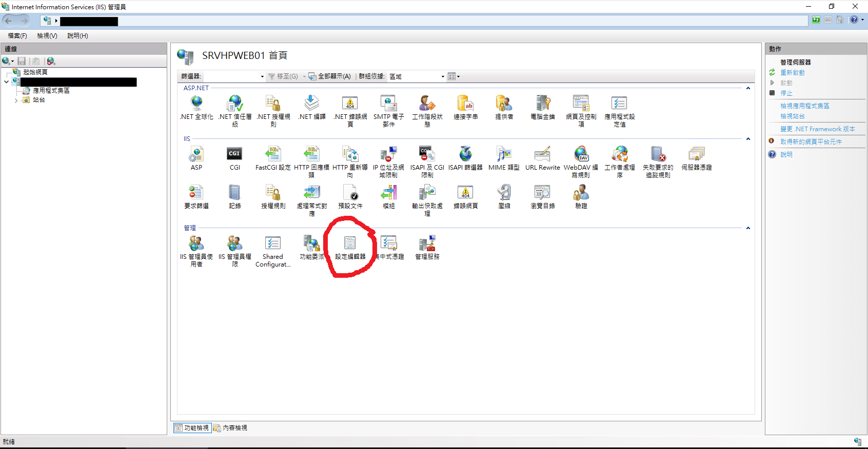Screen dimensions: 868x449
Task: Open 工作者處理序 feature
Action: tap(620, 162)
